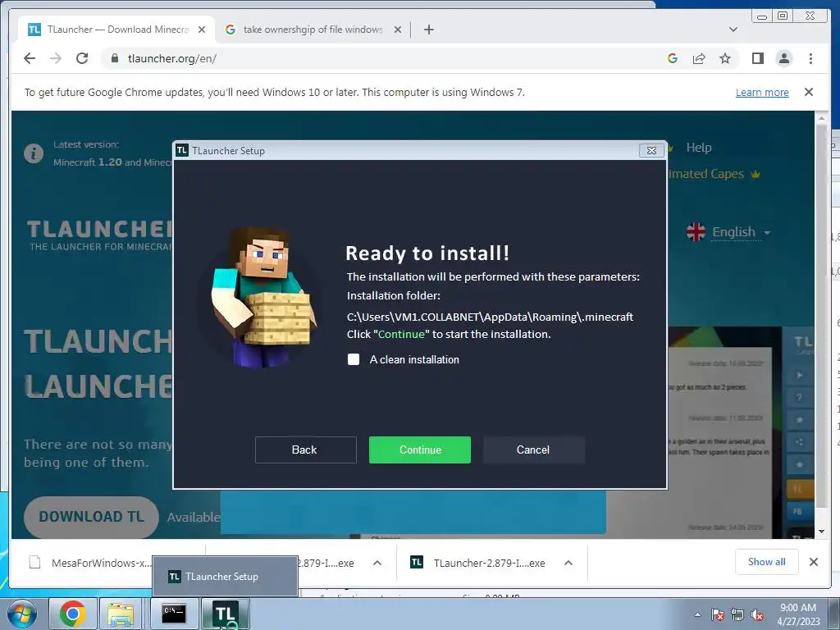
Task: View site info via the lock icon
Action: coord(114,58)
